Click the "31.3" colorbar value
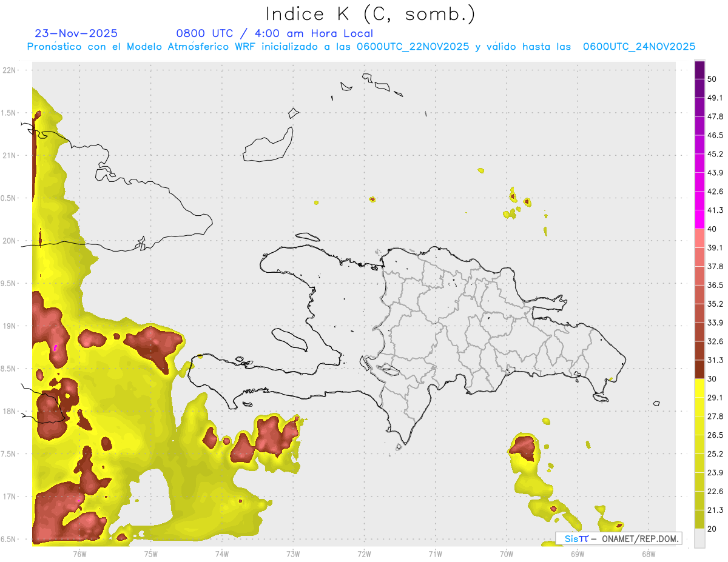728x562 pixels. coord(715,360)
